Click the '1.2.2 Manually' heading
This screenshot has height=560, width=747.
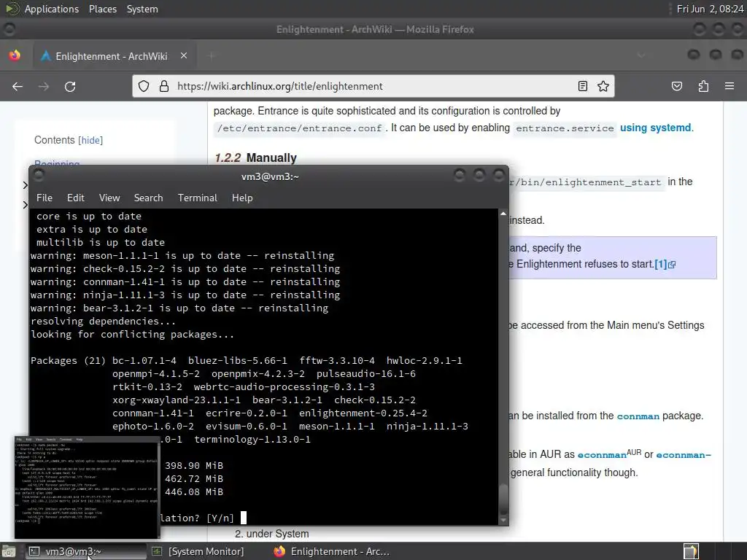point(255,157)
